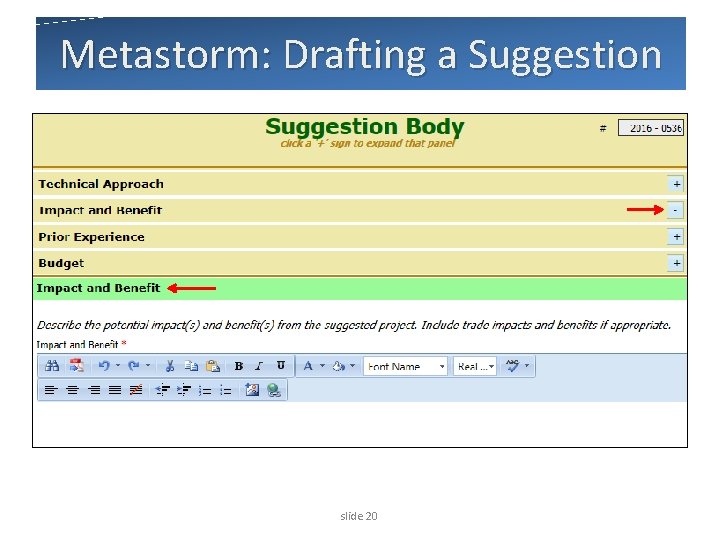Click the remove alignment icon

point(136,390)
